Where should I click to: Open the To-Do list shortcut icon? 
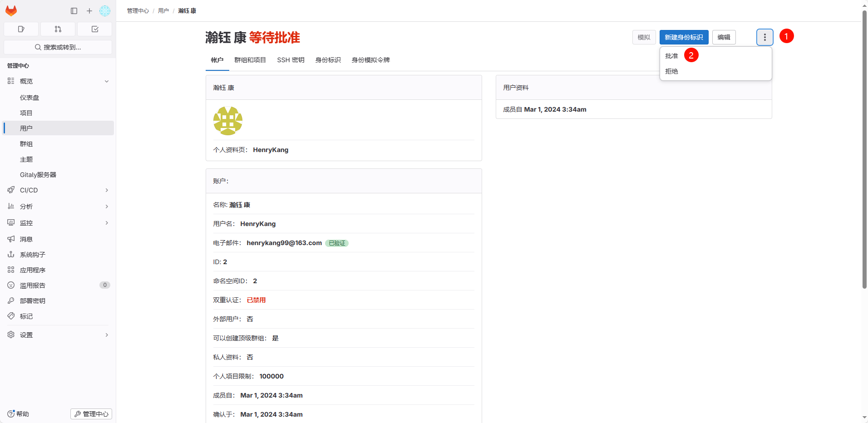coord(95,29)
